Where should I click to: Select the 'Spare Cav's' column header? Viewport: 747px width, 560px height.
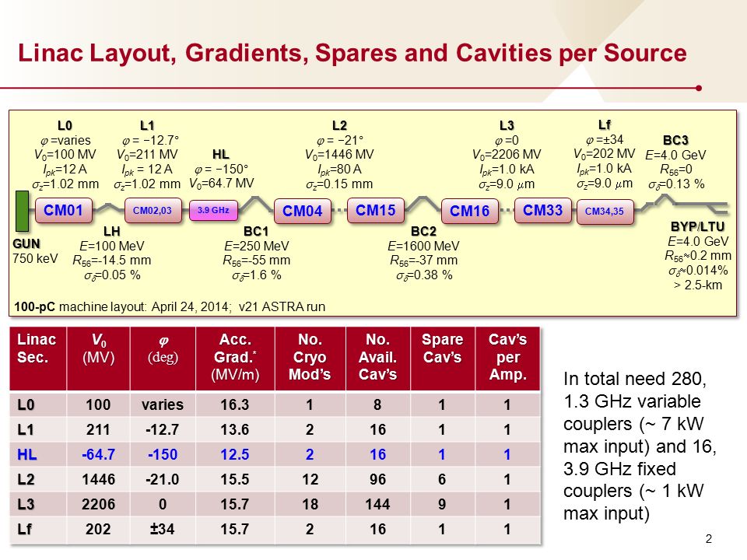click(x=443, y=358)
